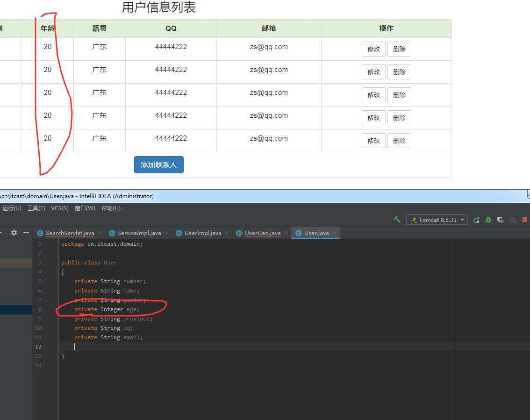Click the private String email code line

108,337
